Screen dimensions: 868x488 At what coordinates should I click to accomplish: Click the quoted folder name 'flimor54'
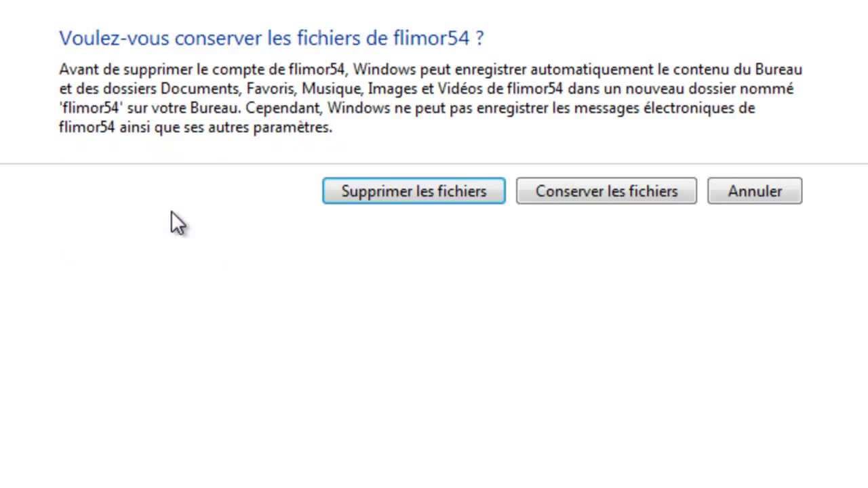pyautogui.click(x=92, y=108)
